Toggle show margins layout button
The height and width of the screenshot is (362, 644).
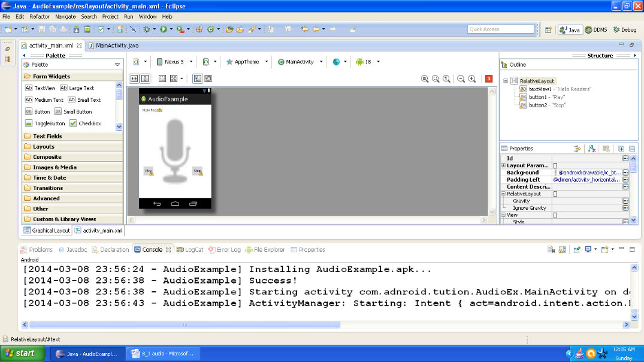click(162, 79)
